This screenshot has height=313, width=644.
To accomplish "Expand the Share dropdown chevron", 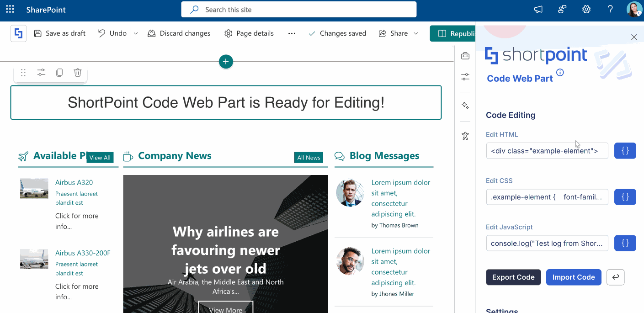I will coord(416,33).
